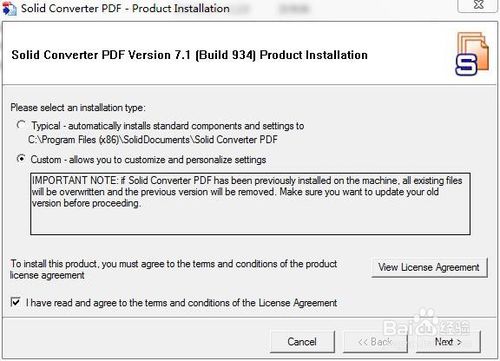
Task: Toggle the license agreement acceptance checkbox
Action: (x=15, y=302)
